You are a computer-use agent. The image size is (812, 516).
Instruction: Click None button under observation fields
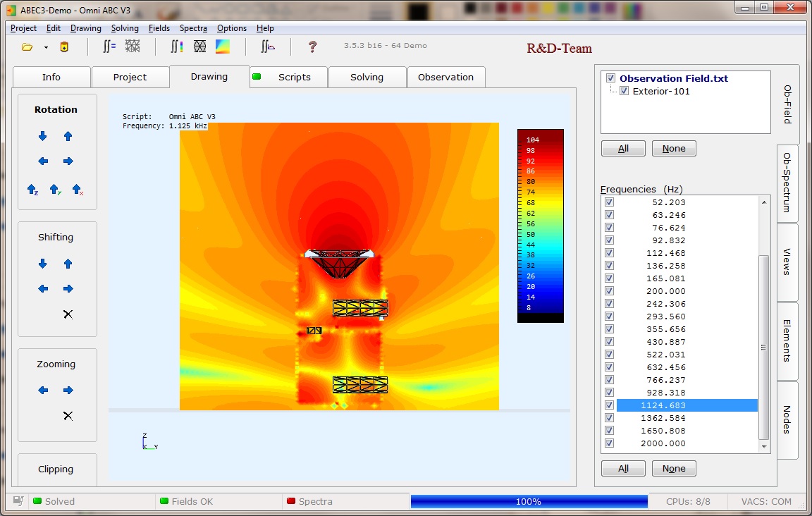click(674, 149)
